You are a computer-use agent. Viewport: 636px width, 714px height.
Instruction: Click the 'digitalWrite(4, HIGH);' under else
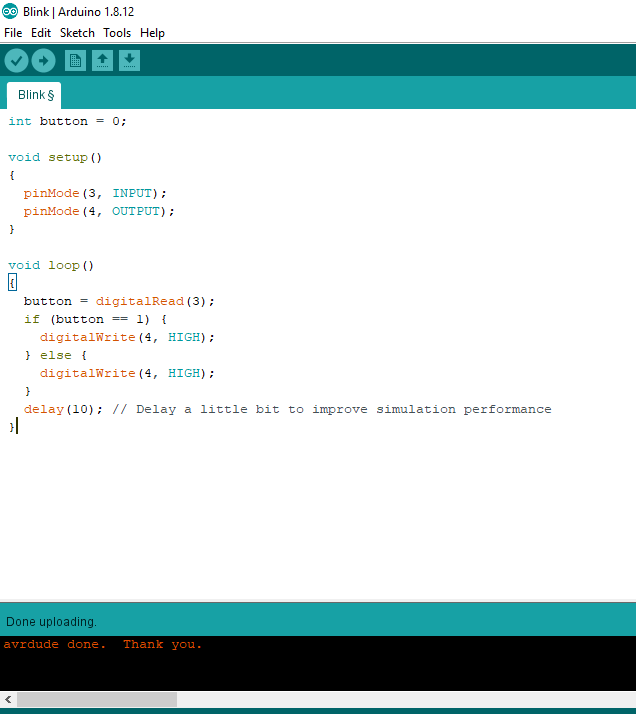coord(127,373)
